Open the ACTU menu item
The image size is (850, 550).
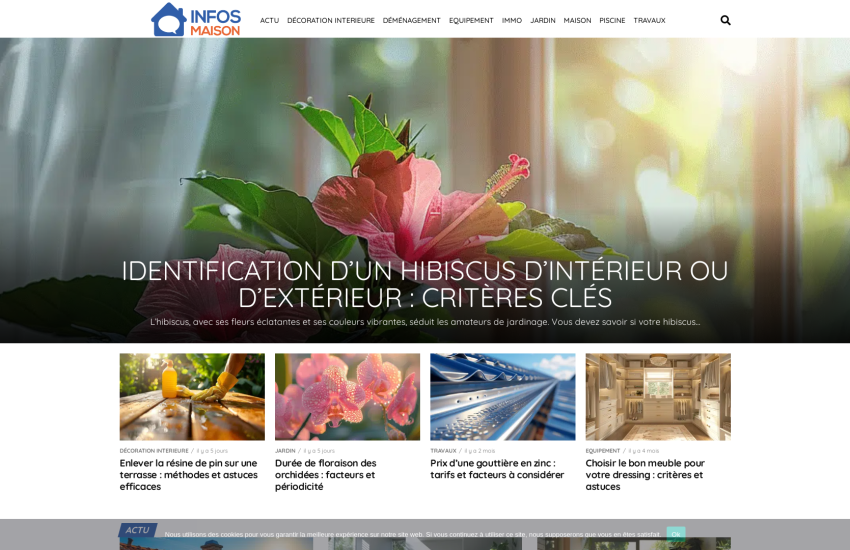point(269,20)
